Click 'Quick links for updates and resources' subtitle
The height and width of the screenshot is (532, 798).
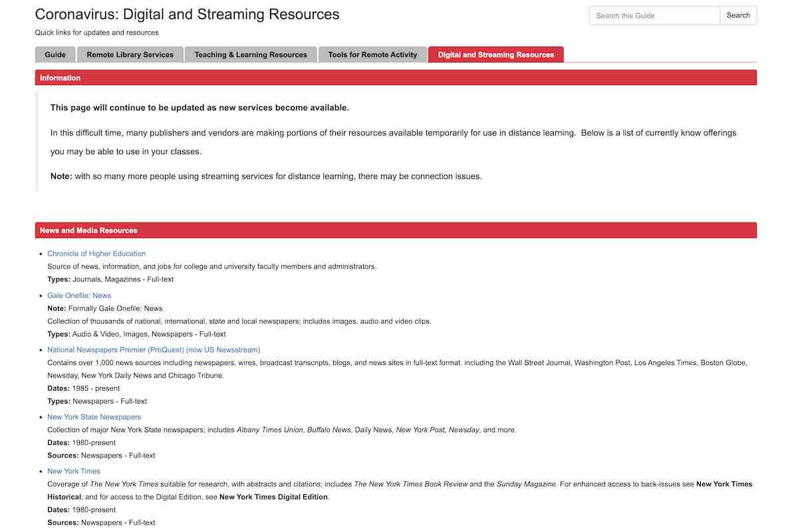97,33
